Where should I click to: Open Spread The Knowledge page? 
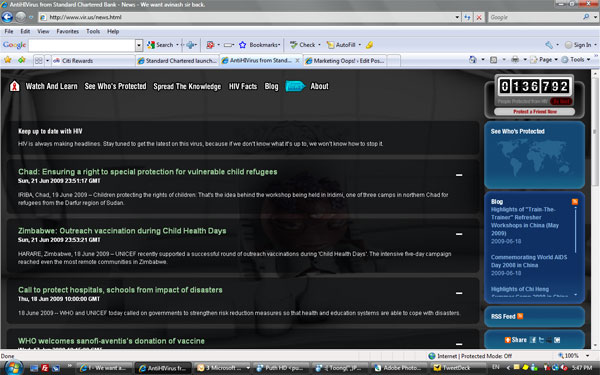[x=187, y=86]
